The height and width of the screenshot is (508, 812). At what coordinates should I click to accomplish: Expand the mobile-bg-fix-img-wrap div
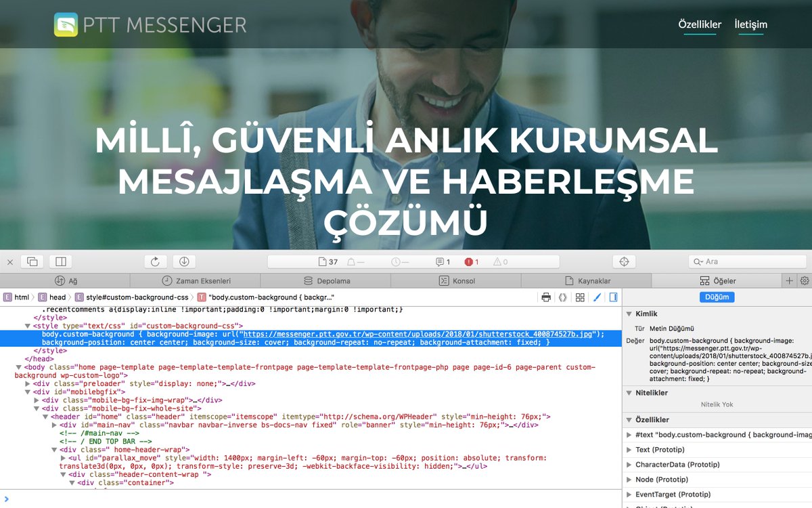pos(37,400)
